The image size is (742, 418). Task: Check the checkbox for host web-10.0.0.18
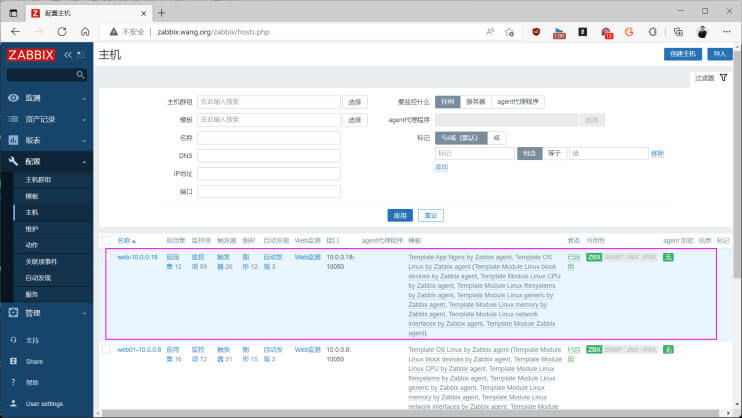(106, 257)
